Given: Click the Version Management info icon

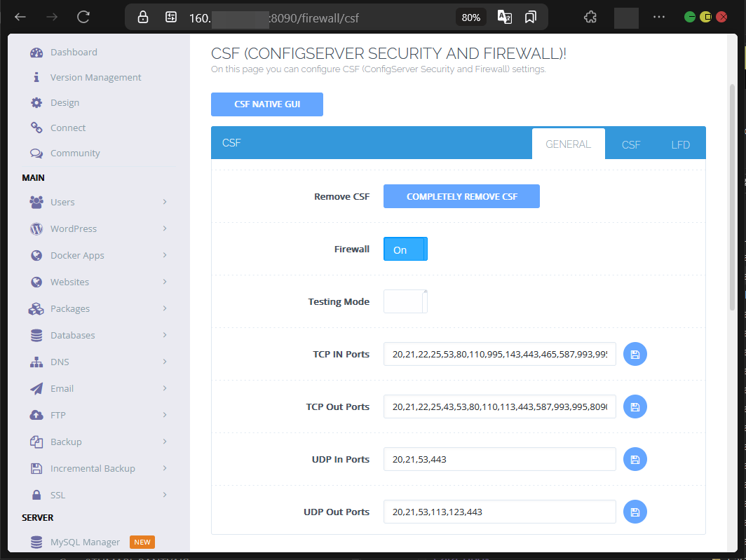Looking at the screenshot, I should [x=36, y=77].
